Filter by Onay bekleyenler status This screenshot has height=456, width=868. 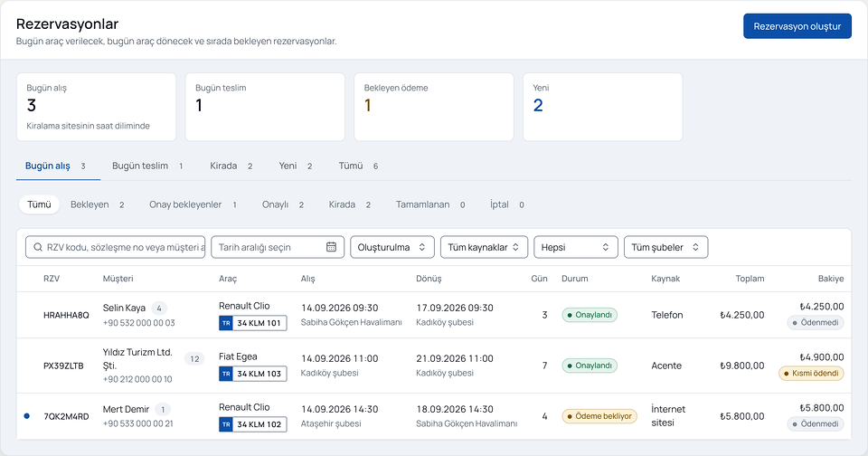coord(193,204)
